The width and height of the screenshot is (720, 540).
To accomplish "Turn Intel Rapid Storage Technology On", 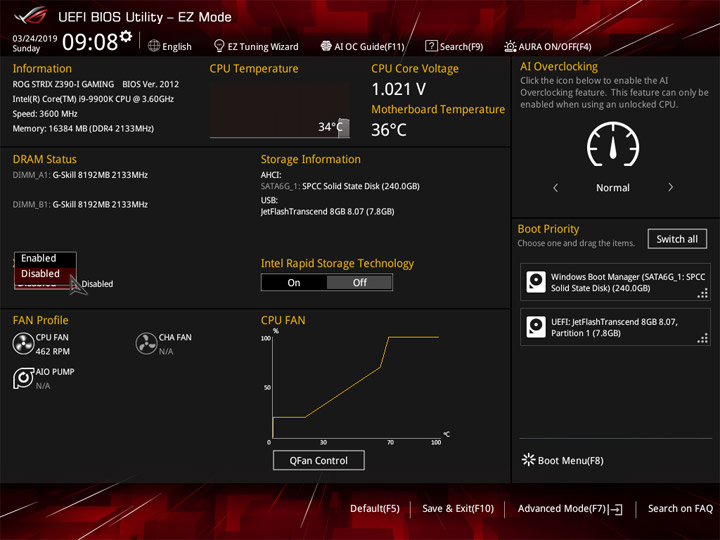I will (x=294, y=283).
